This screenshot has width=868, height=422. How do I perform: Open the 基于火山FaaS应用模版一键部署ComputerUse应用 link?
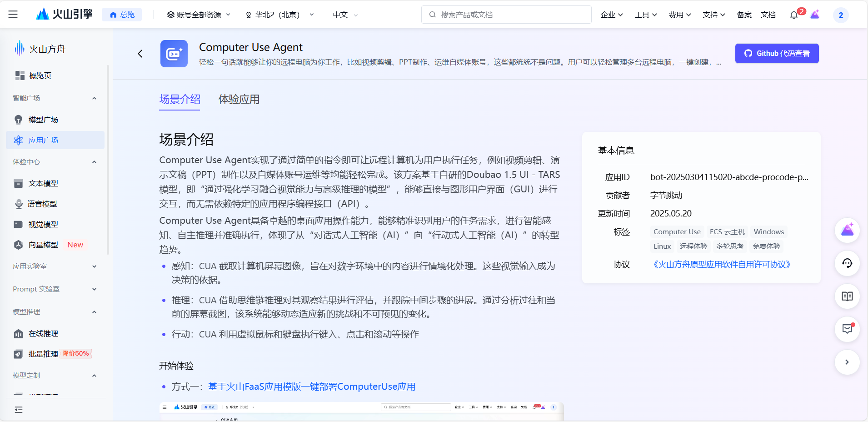312,387
